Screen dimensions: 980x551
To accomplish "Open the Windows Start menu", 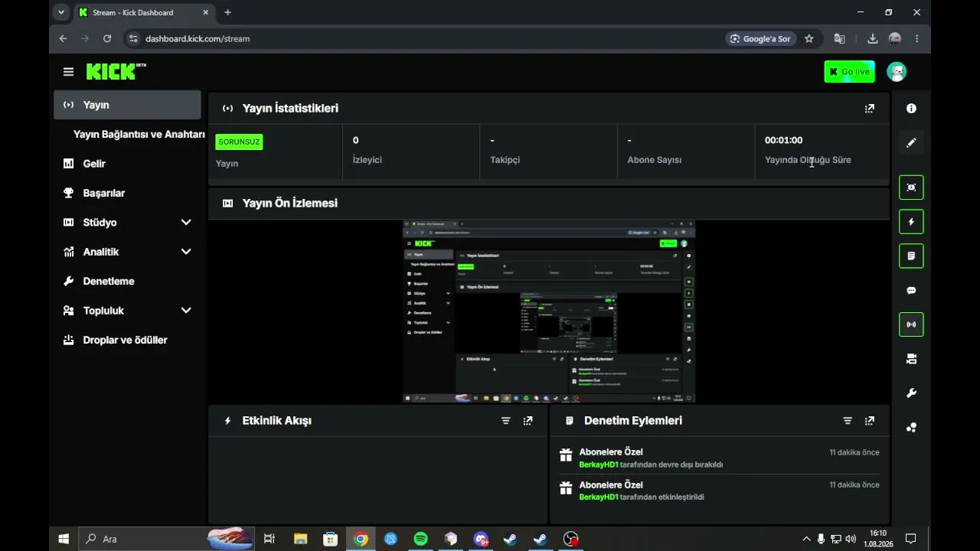I will [64, 539].
